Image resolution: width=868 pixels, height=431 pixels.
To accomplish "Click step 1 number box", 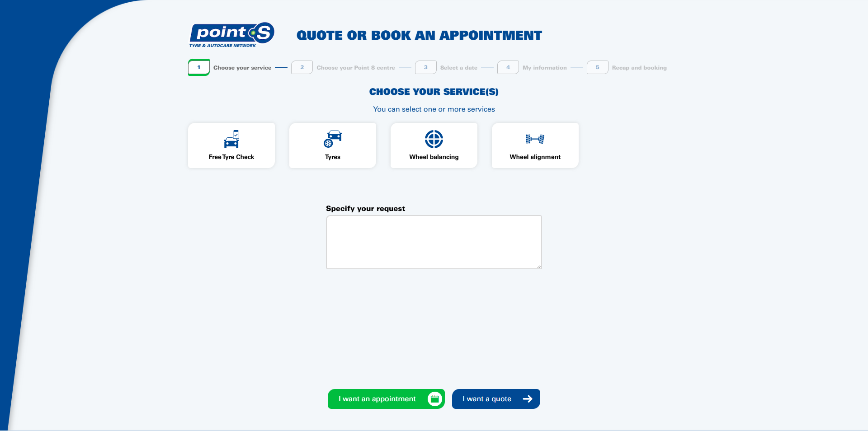I will tap(199, 67).
